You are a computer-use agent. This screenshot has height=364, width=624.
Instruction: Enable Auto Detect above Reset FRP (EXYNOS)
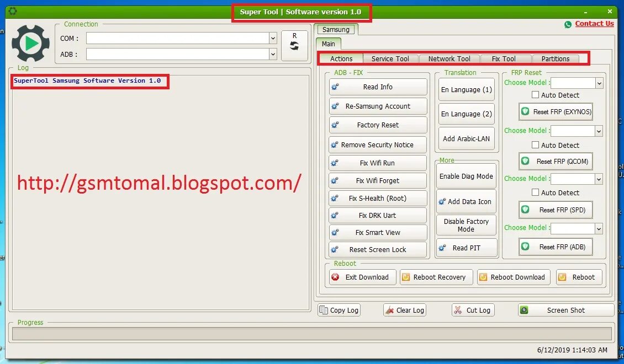click(x=535, y=95)
